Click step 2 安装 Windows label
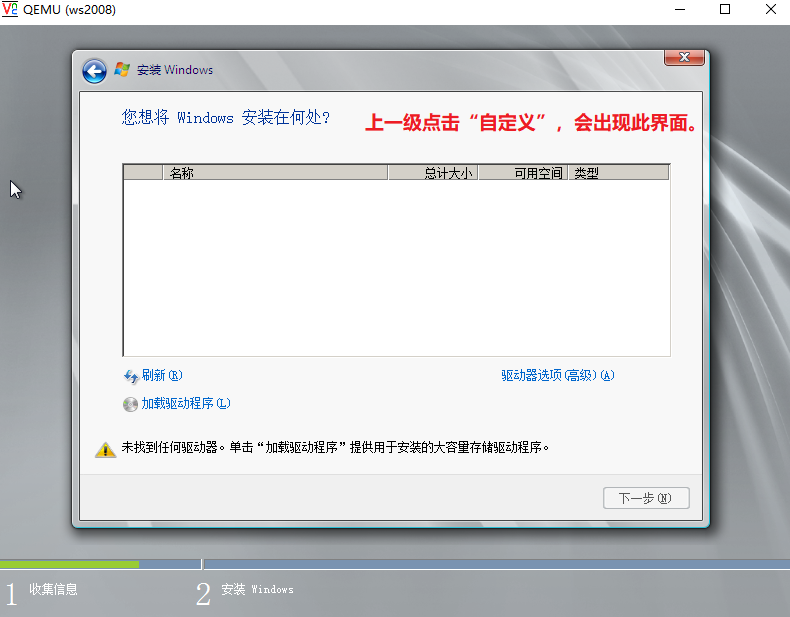The height and width of the screenshot is (617, 790). [257, 589]
